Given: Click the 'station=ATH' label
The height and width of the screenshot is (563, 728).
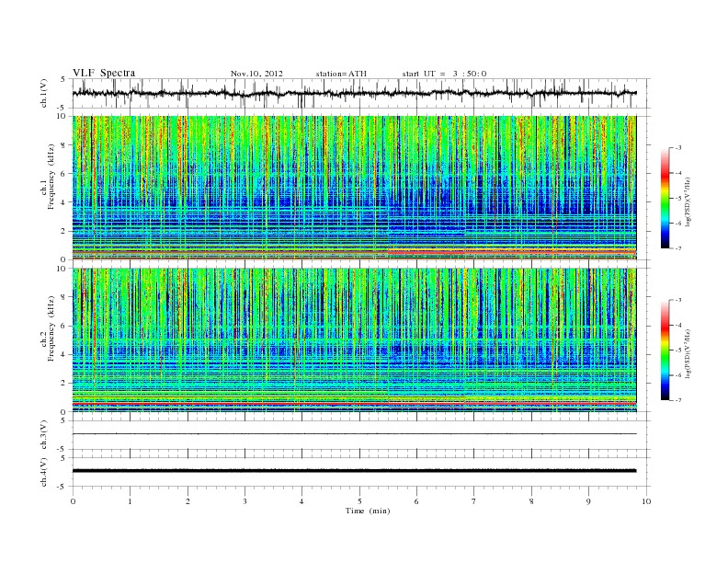Looking at the screenshot, I should pyautogui.click(x=341, y=74).
